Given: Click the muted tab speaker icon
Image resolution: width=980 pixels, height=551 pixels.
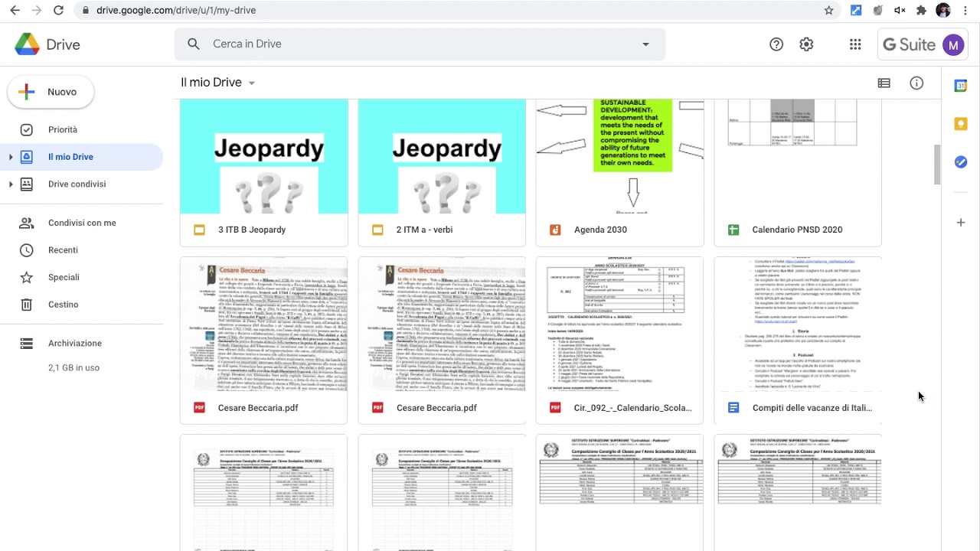Looking at the screenshot, I should (x=900, y=11).
